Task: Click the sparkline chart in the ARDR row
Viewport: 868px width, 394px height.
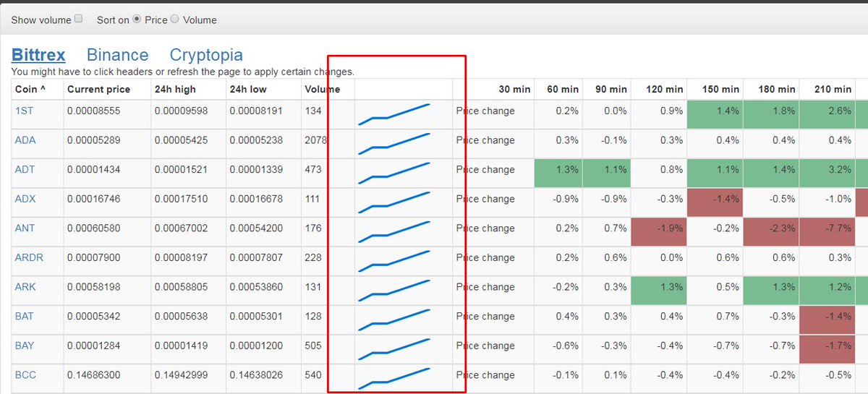Action: 394,260
